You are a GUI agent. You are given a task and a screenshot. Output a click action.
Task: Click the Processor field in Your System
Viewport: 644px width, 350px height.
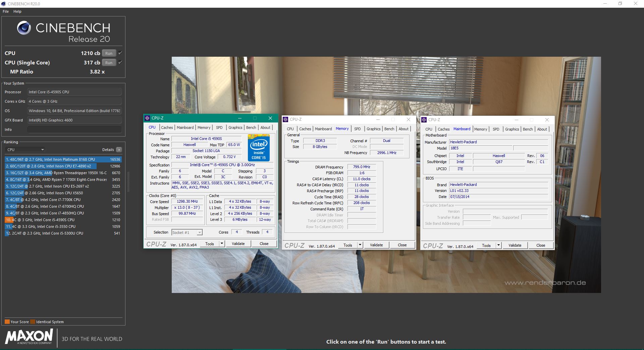74,92
